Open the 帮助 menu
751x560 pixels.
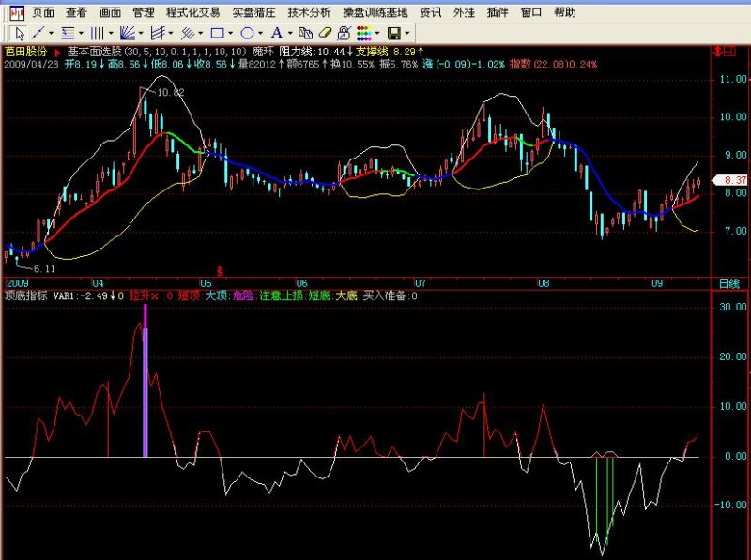[x=565, y=12]
